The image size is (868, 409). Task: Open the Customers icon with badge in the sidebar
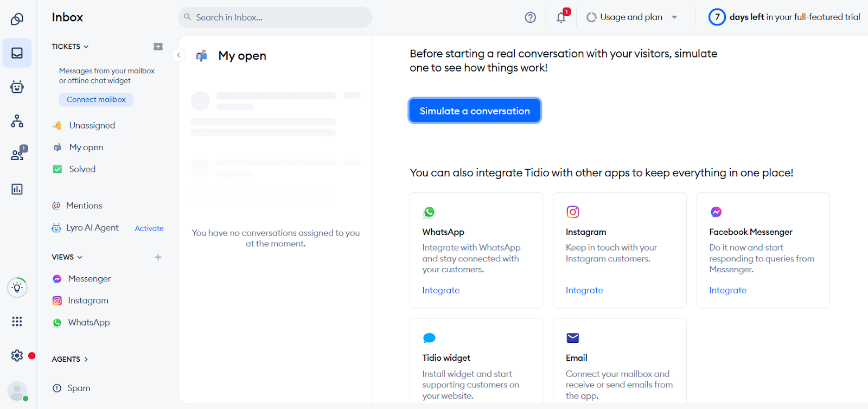pyautogui.click(x=18, y=154)
